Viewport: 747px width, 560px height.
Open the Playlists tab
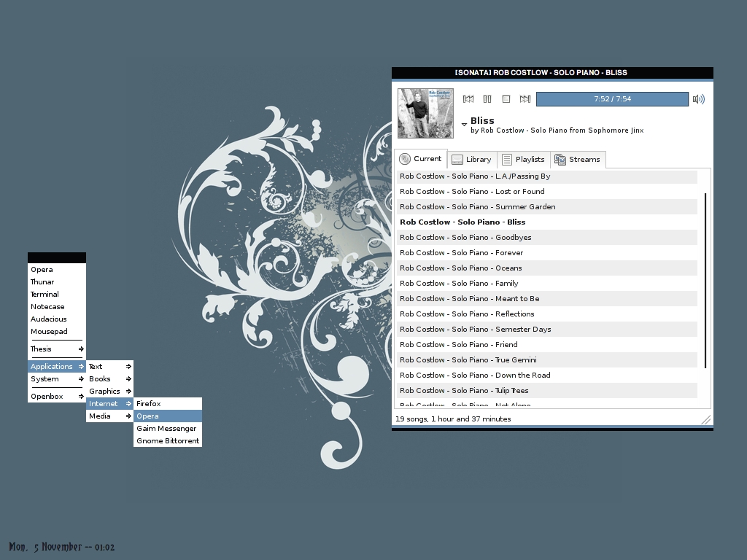(x=524, y=160)
